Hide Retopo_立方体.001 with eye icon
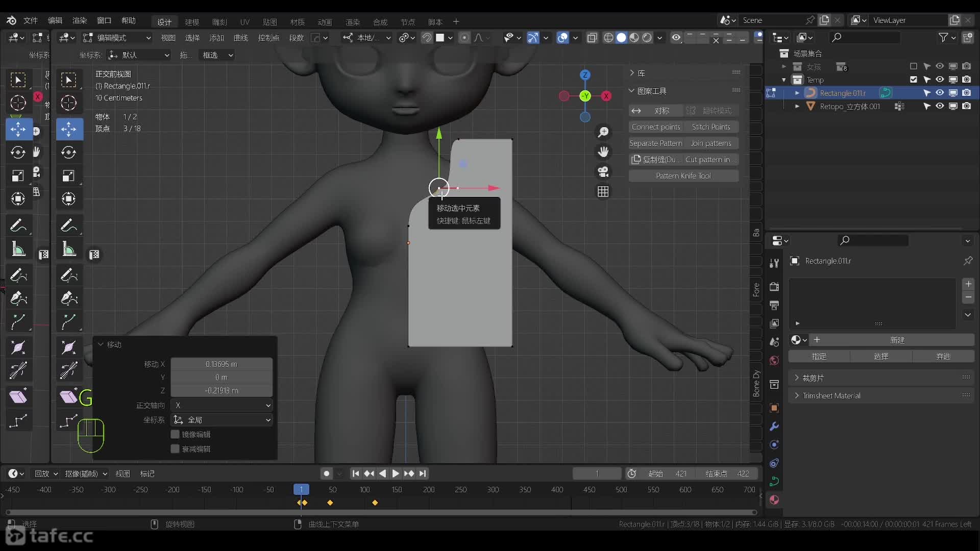Viewport: 980px width, 551px height. 940,106
